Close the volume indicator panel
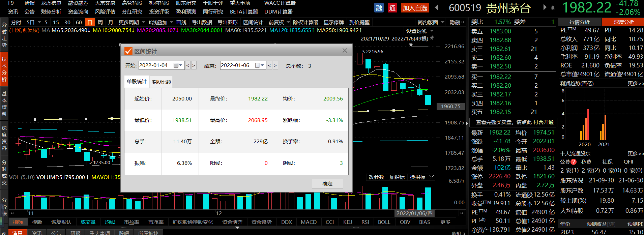The height and width of the screenshot is (235, 644). [x=432, y=177]
